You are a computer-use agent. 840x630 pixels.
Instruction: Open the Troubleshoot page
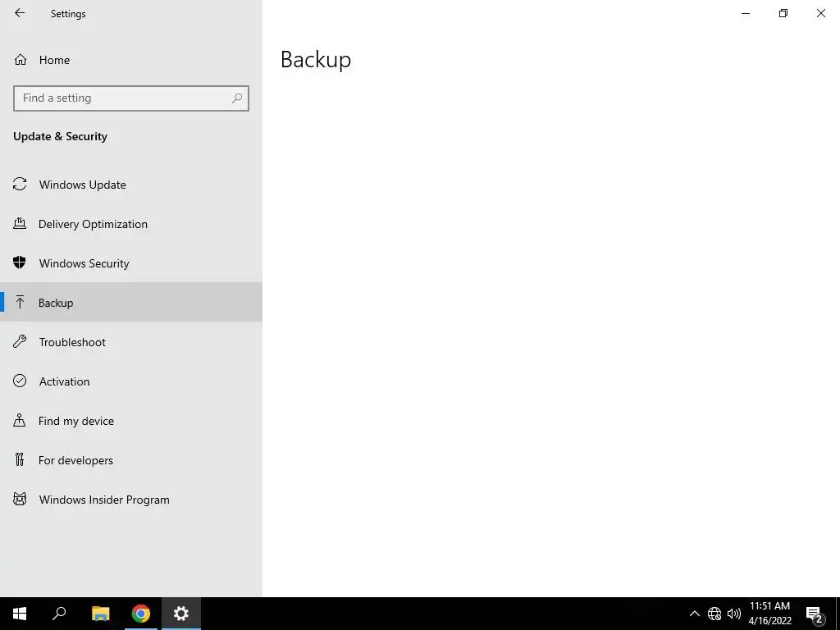131,342
